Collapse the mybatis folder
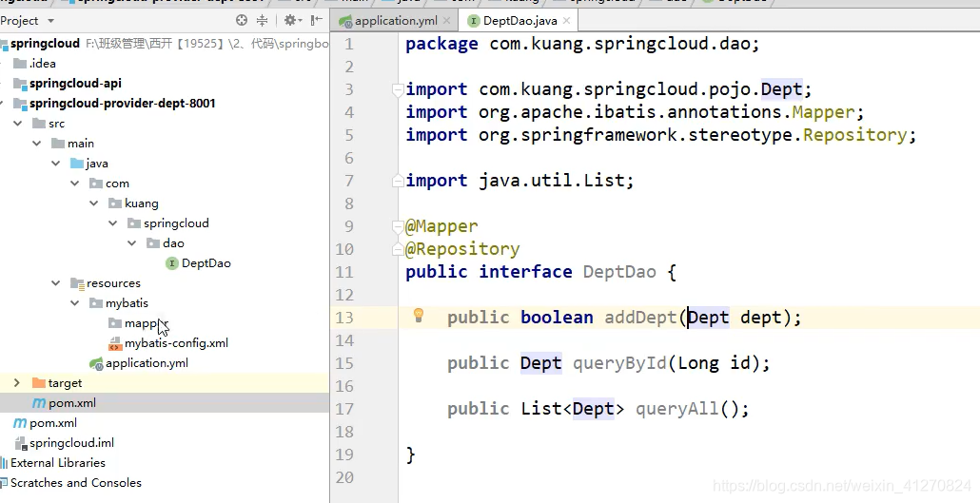This screenshot has width=980, height=503. [x=75, y=303]
